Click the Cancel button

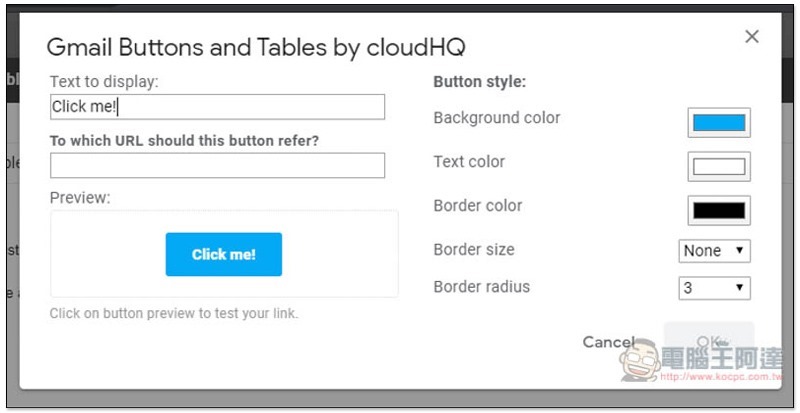pyautogui.click(x=608, y=342)
